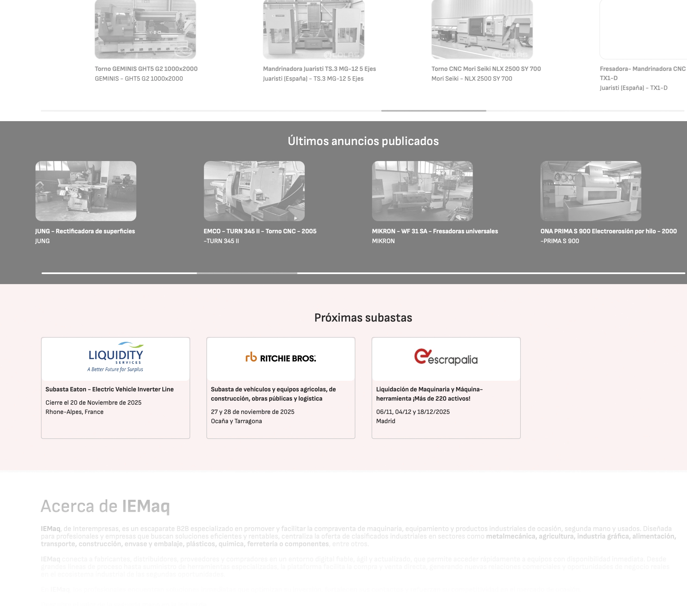
Task: Open the EMCO TURN 345 II photo
Action: 254,191
